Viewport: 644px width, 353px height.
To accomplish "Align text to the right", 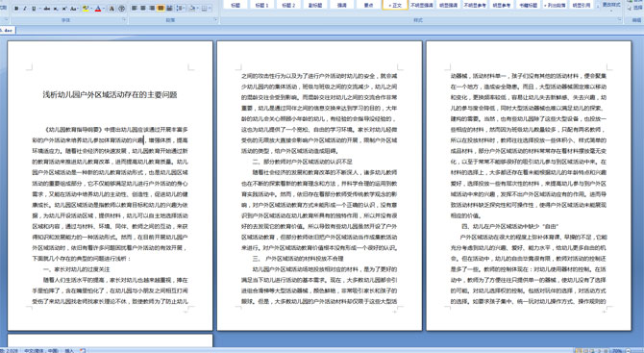I will coord(152,9).
